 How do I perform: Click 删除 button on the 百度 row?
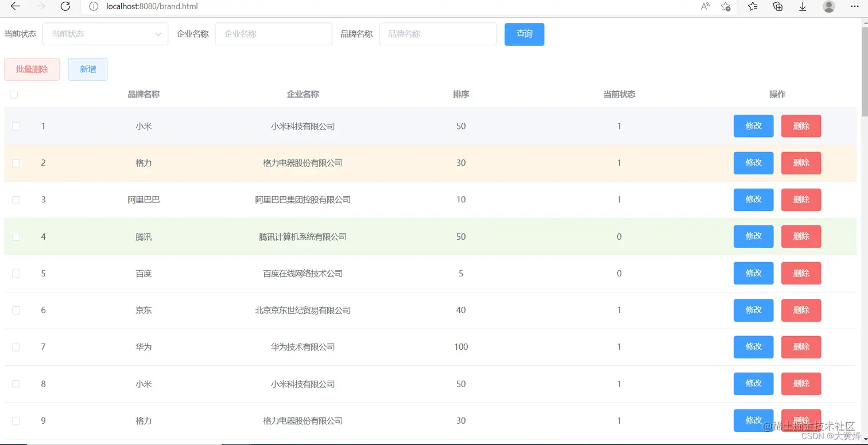click(801, 273)
